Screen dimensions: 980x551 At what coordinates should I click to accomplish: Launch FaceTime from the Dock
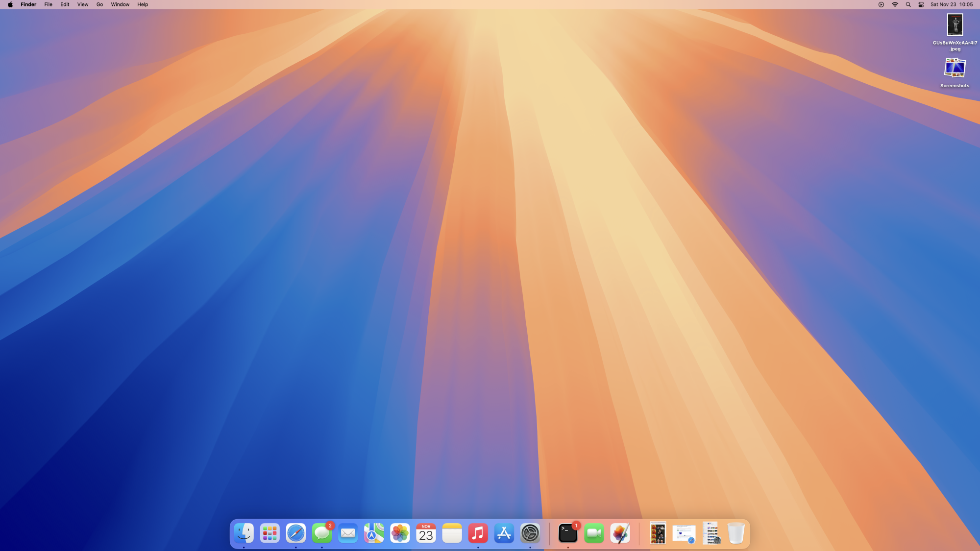(594, 533)
